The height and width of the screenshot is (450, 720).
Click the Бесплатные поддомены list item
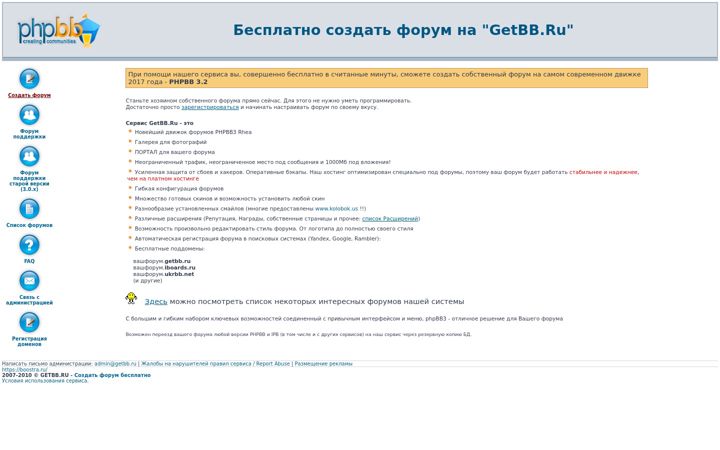(x=169, y=248)
